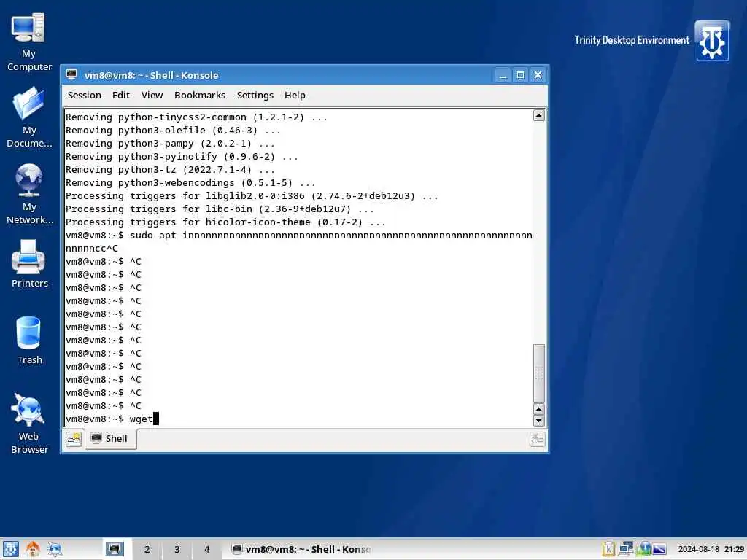This screenshot has height=560, width=747.
Task: Open the Trash desktop icon
Action: [29, 340]
